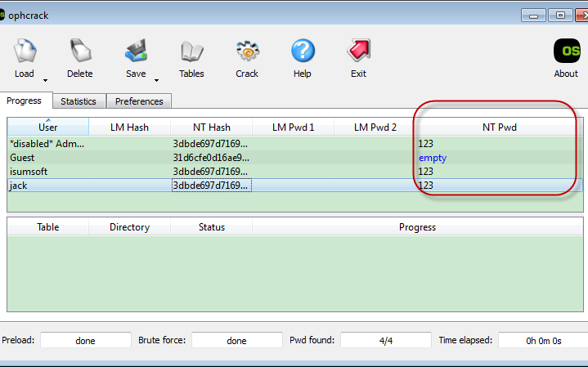Open the Tables icon in toolbar

(x=191, y=52)
